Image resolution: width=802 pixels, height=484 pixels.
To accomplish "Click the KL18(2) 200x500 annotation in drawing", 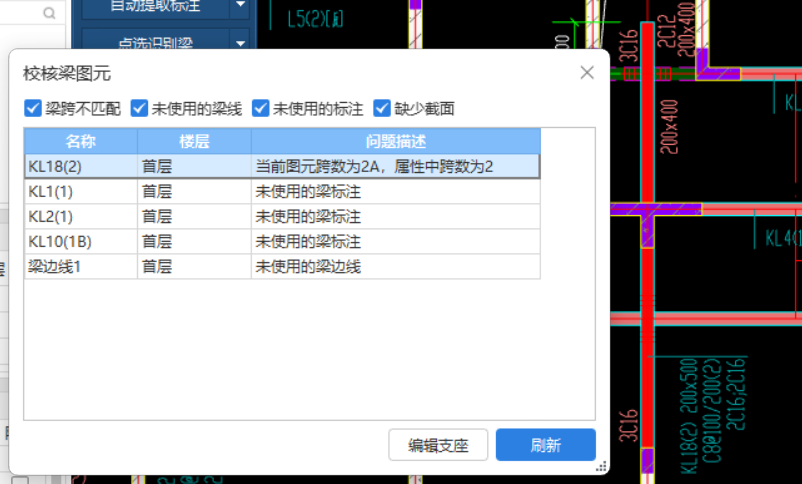I will tap(689, 415).
